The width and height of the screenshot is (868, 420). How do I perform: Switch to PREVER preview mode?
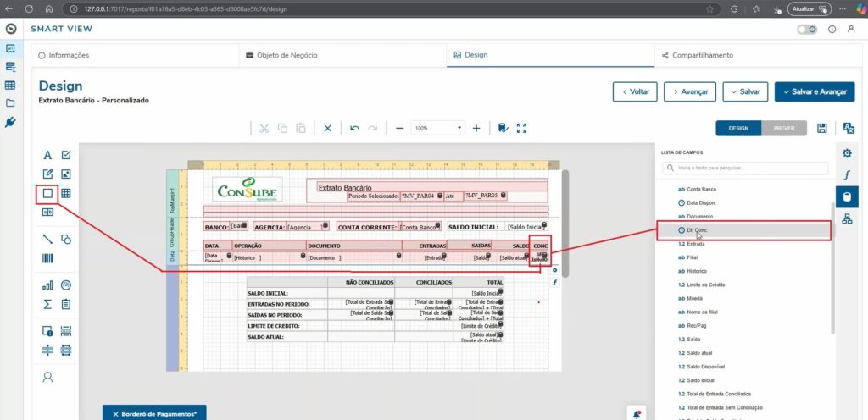coord(784,128)
